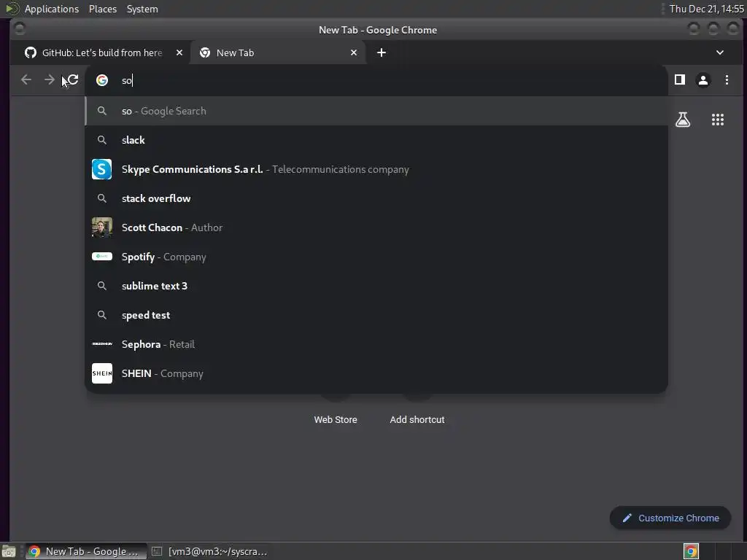Image resolution: width=747 pixels, height=560 pixels.
Task: Open Chrome's three-dot menu
Action: point(727,80)
